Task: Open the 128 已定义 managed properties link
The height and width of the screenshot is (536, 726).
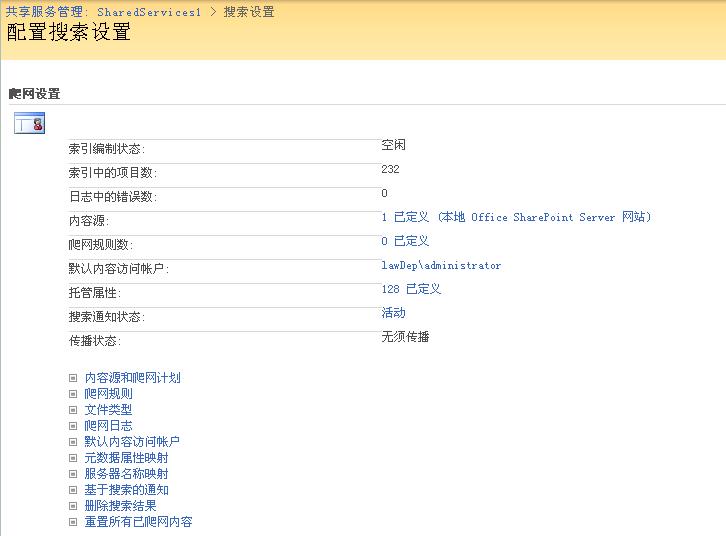Action: [411, 289]
